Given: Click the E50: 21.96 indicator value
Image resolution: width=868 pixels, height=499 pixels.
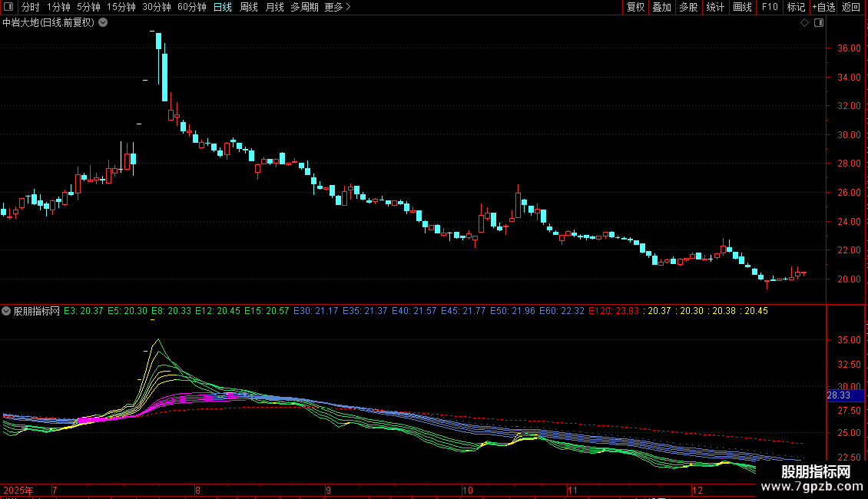Looking at the screenshot, I should coord(512,311).
